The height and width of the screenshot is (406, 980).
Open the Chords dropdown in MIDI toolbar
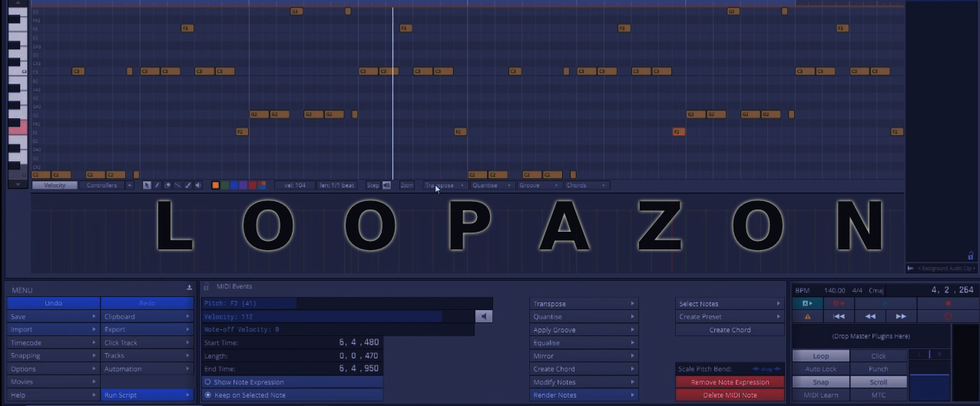point(586,185)
